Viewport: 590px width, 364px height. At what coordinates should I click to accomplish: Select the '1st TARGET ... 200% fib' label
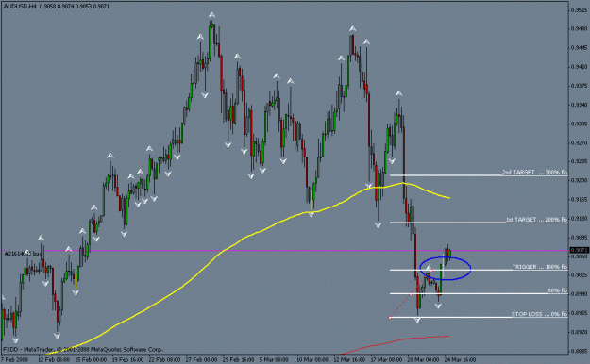pyautogui.click(x=536, y=219)
